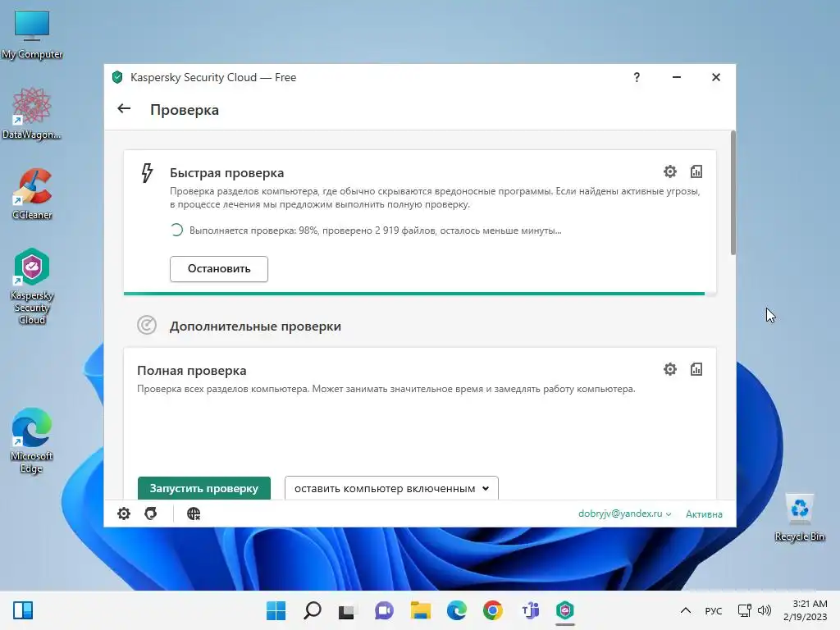Open Полная проверка settings gear

click(x=669, y=369)
